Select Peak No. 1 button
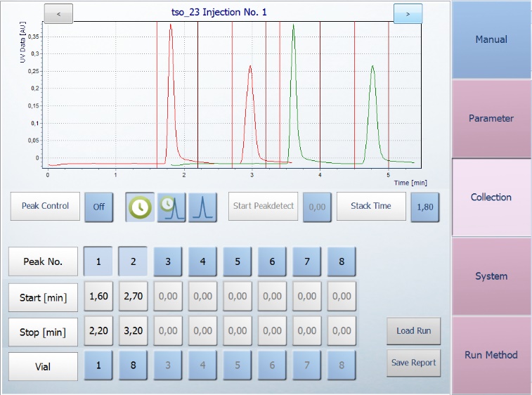 [98, 261]
